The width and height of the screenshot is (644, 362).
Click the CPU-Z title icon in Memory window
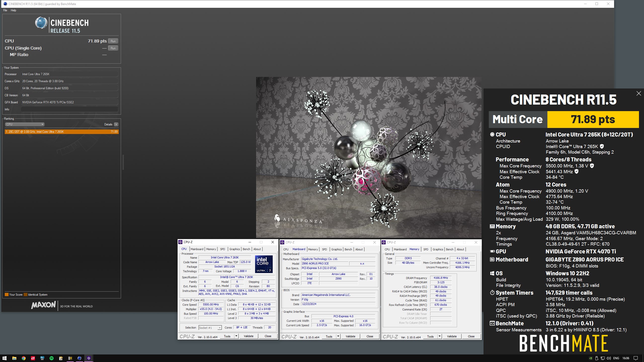tap(384, 242)
